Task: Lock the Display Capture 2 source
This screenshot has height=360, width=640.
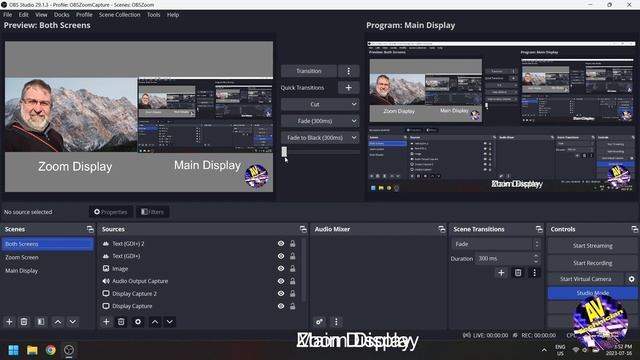Action: point(293,293)
